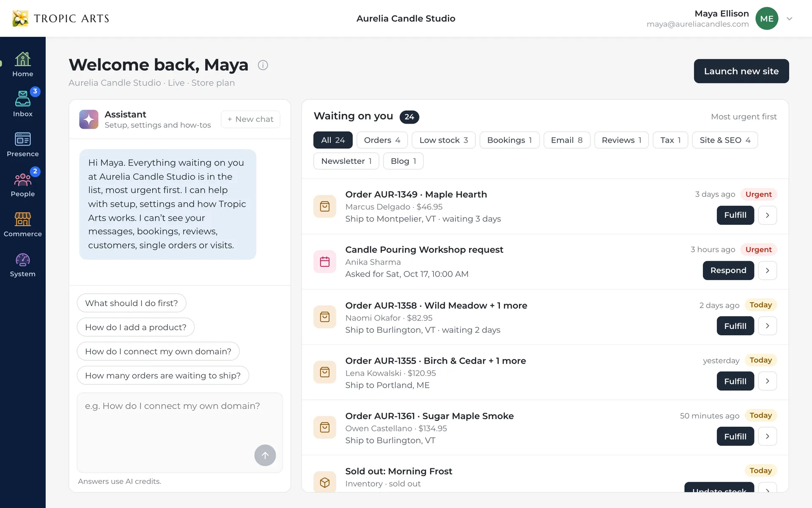Screen dimensions: 812x508
Task: Select the All 24 filter tab
Action: tap(333, 140)
